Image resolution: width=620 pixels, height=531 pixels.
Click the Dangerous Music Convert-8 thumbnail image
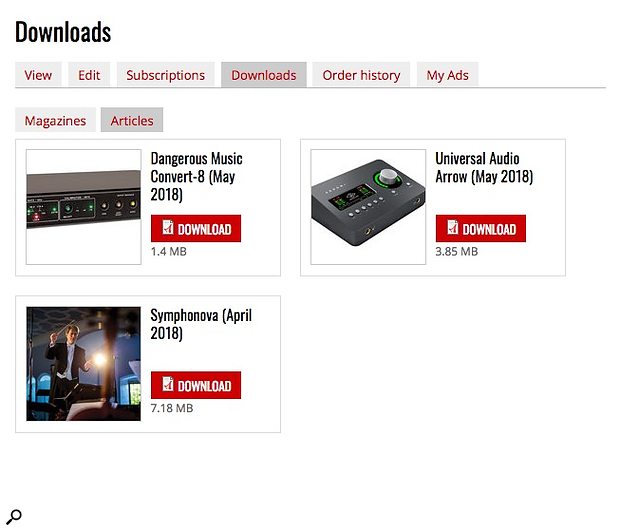point(83,207)
